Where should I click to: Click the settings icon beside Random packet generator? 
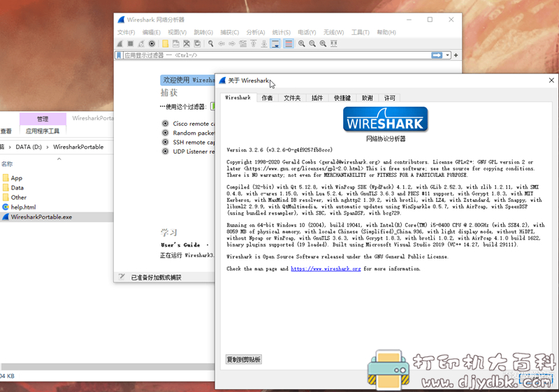(x=166, y=133)
